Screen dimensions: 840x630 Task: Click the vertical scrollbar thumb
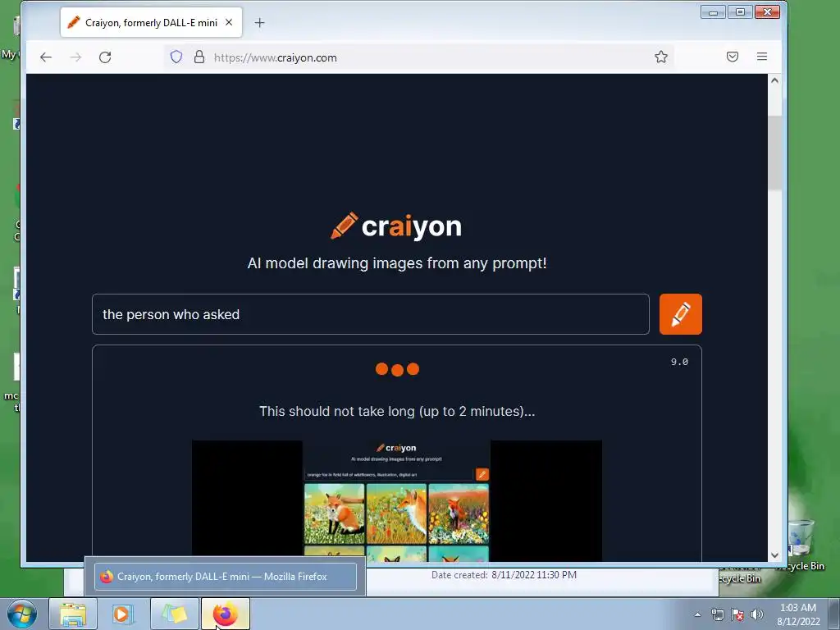774,153
